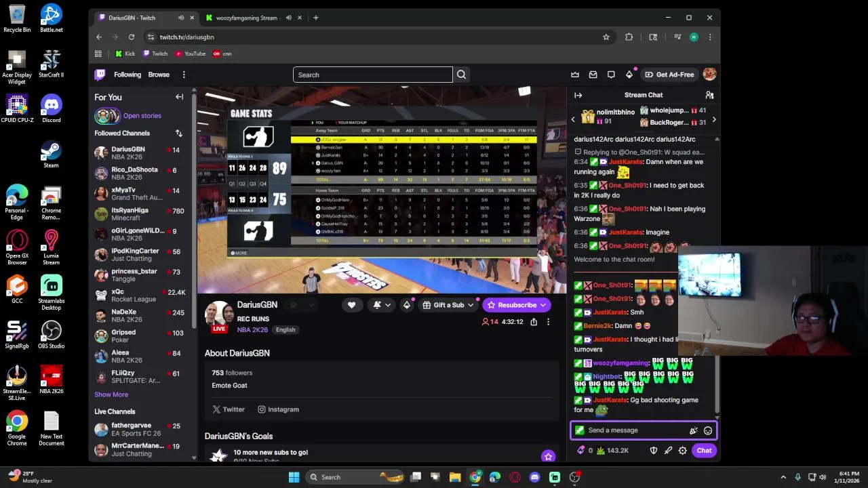
Task: Open more menu next to Browse
Action: (x=184, y=75)
